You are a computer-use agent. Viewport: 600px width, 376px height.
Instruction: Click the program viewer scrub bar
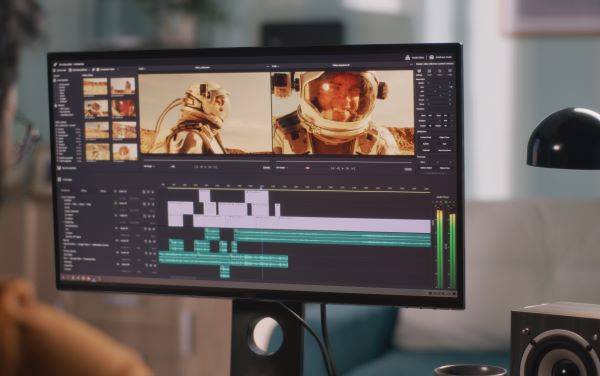click(x=344, y=161)
